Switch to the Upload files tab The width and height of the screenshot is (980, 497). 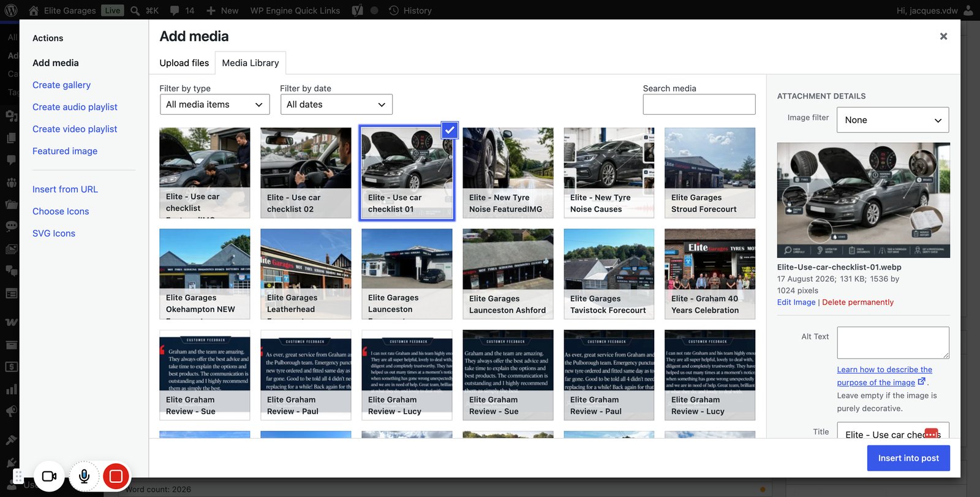point(184,63)
